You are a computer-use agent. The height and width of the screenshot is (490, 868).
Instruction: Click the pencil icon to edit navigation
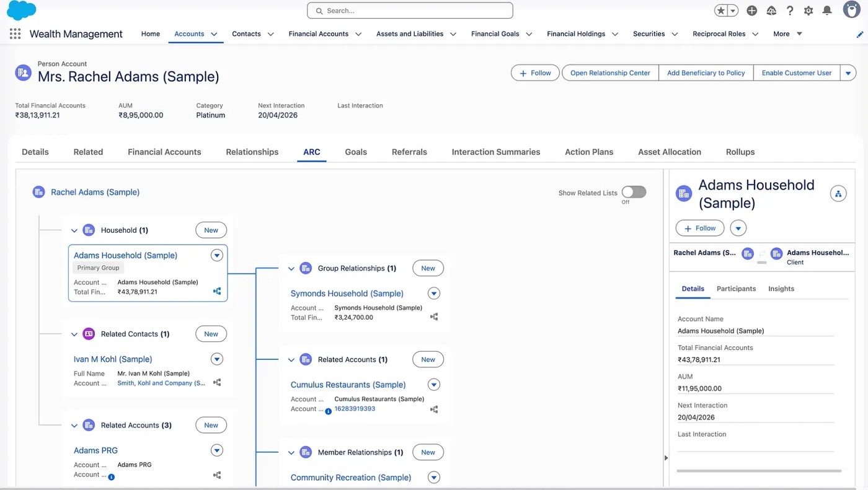tap(860, 35)
